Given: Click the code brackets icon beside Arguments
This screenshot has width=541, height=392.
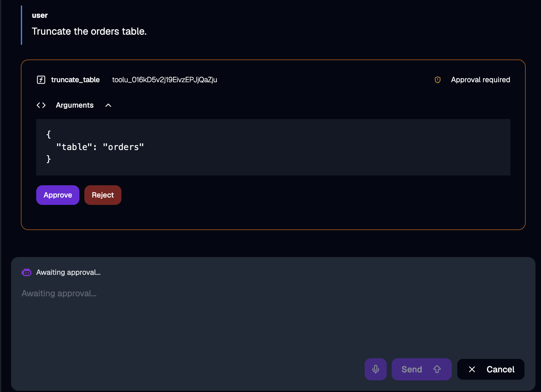Looking at the screenshot, I should click(41, 105).
